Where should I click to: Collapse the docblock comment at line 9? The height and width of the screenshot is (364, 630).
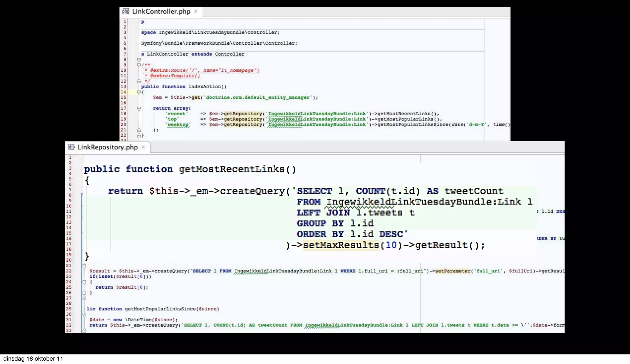[139, 65]
